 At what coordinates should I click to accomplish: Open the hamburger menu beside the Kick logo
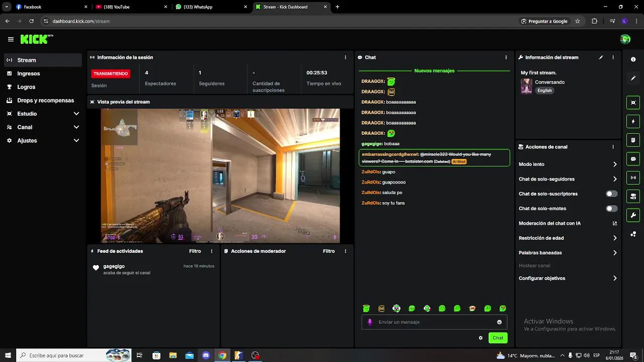click(11, 39)
